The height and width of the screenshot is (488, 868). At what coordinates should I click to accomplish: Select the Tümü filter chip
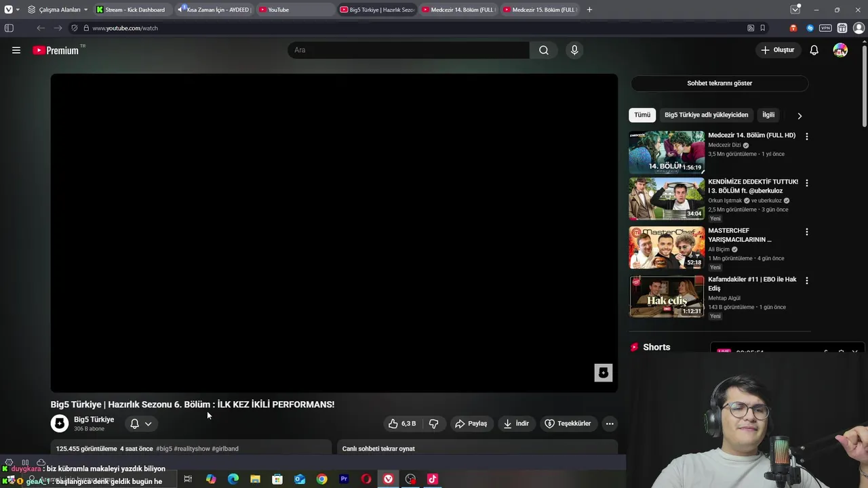[642, 115]
